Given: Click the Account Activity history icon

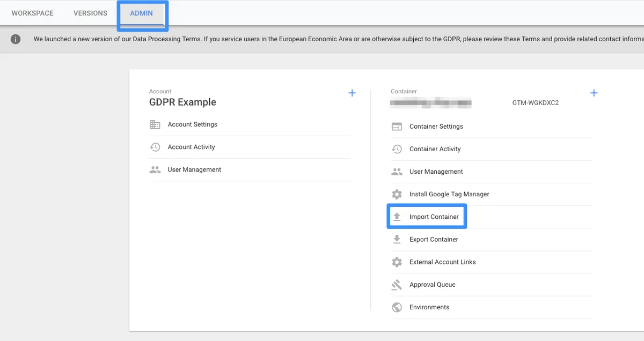Looking at the screenshot, I should pos(155,147).
